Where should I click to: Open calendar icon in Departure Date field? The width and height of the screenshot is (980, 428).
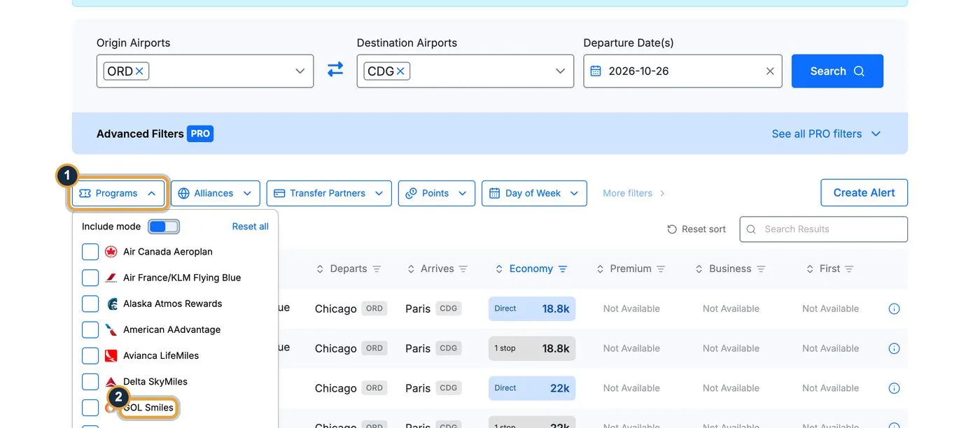596,71
